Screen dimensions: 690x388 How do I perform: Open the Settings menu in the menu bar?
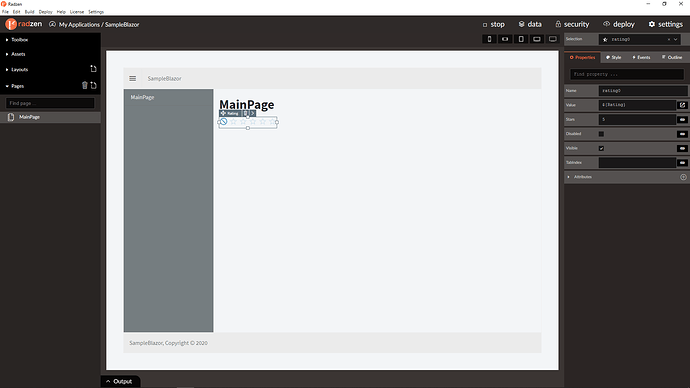[96, 12]
